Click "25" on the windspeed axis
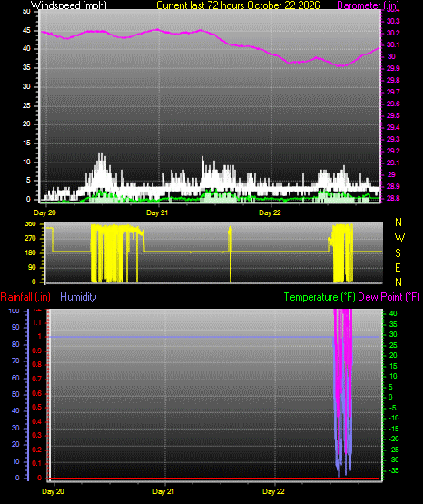Image resolution: width=423 pixels, height=504 pixels. tap(26, 105)
